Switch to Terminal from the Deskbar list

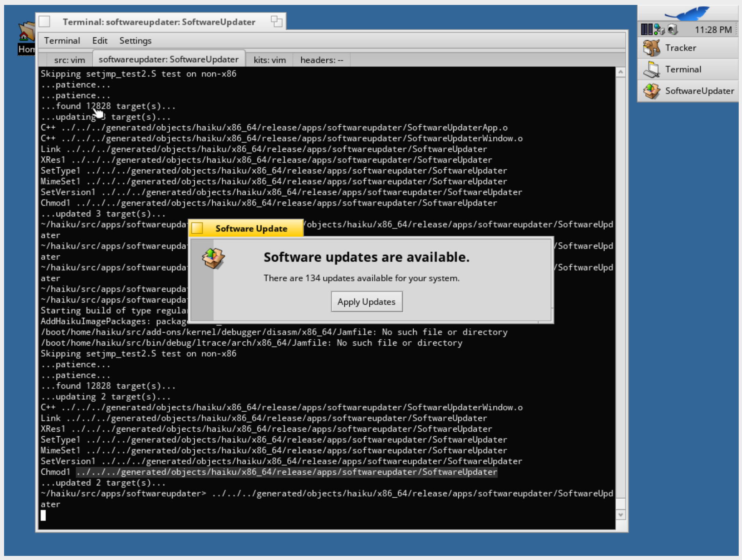(688, 69)
